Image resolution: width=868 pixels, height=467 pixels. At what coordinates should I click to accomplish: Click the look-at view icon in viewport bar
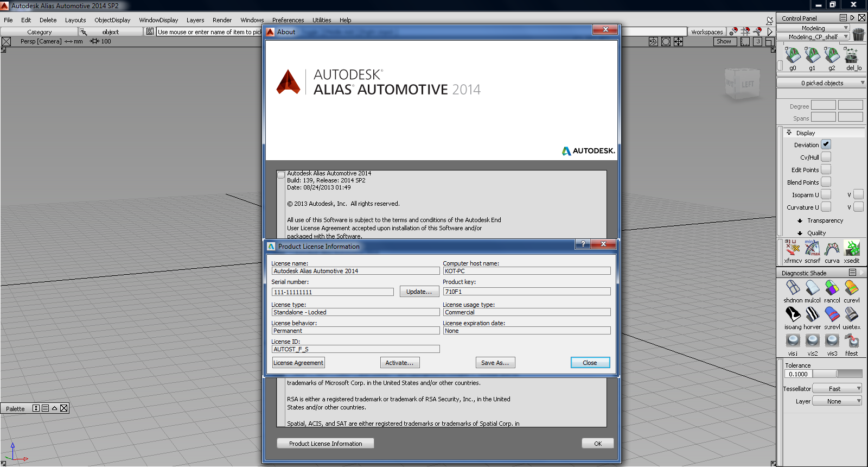pos(666,41)
